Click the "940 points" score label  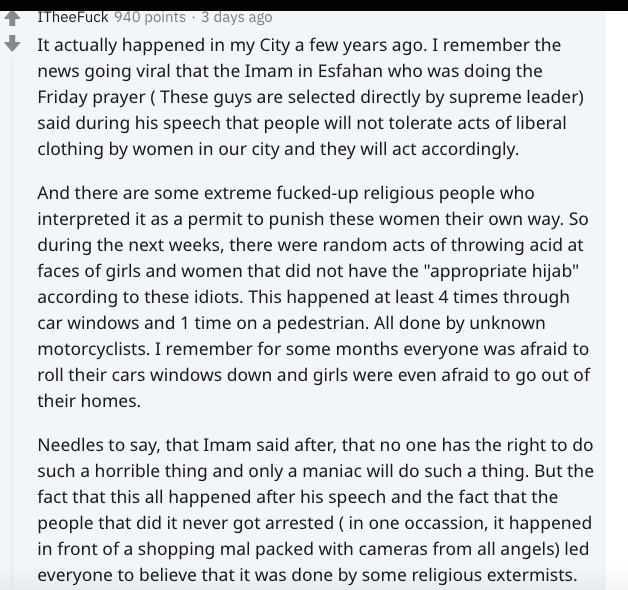(150, 17)
